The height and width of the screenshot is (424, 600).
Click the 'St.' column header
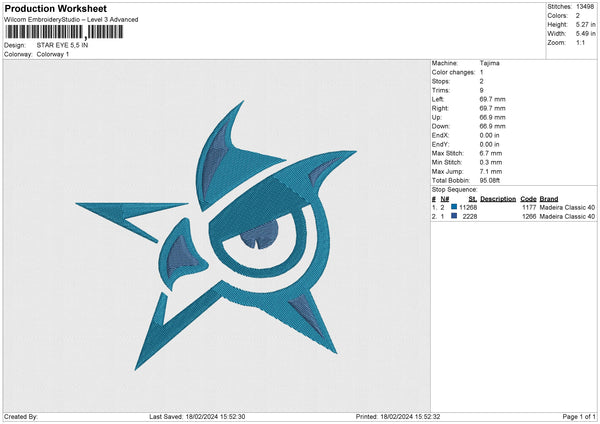click(x=473, y=199)
